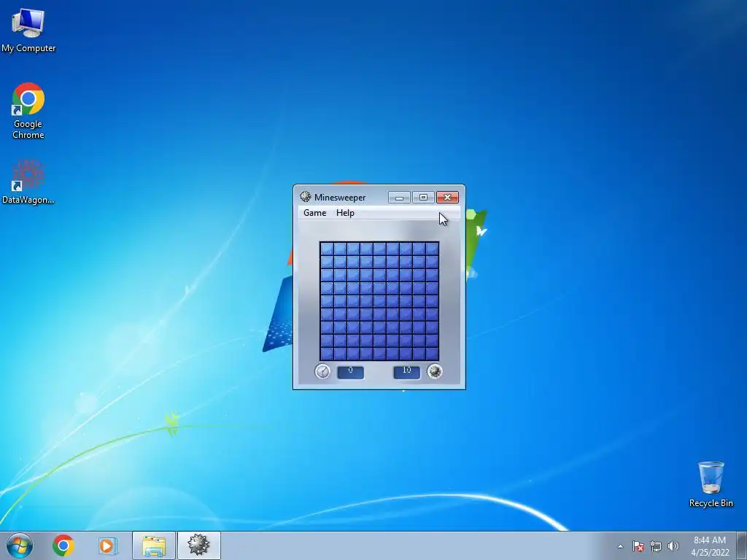Click the elapsed time display showing 0
Viewport: 747px width, 560px height.
point(351,372)
